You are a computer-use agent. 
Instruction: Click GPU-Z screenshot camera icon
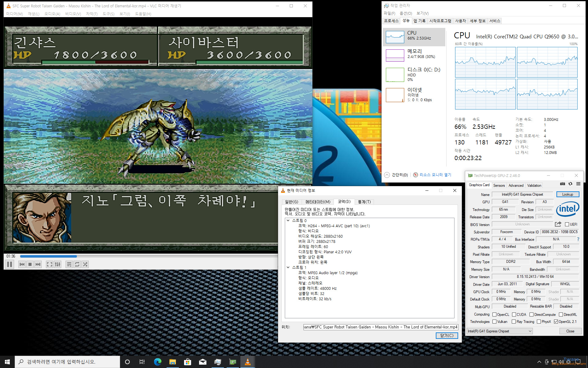(x=563, y=184)
